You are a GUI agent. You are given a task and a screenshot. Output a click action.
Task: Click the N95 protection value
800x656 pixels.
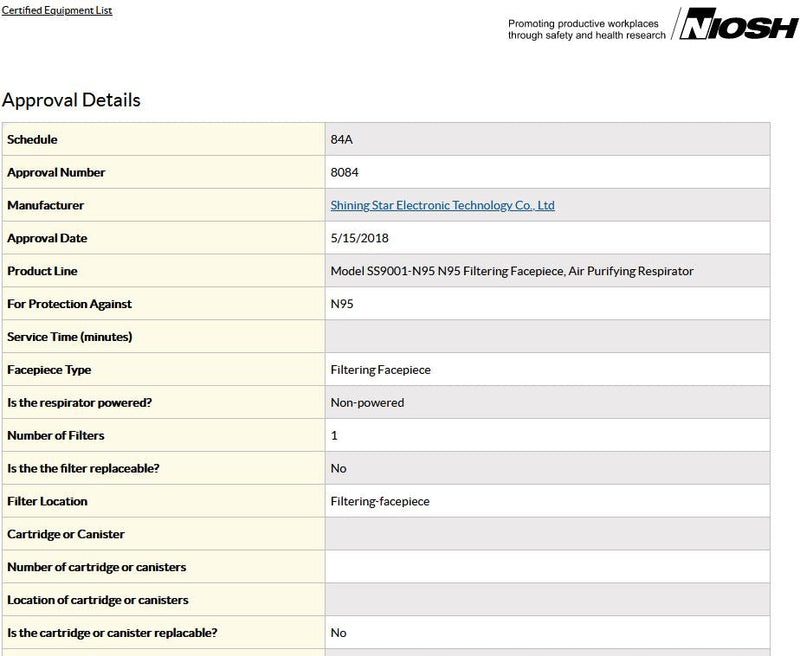(342, 304)
